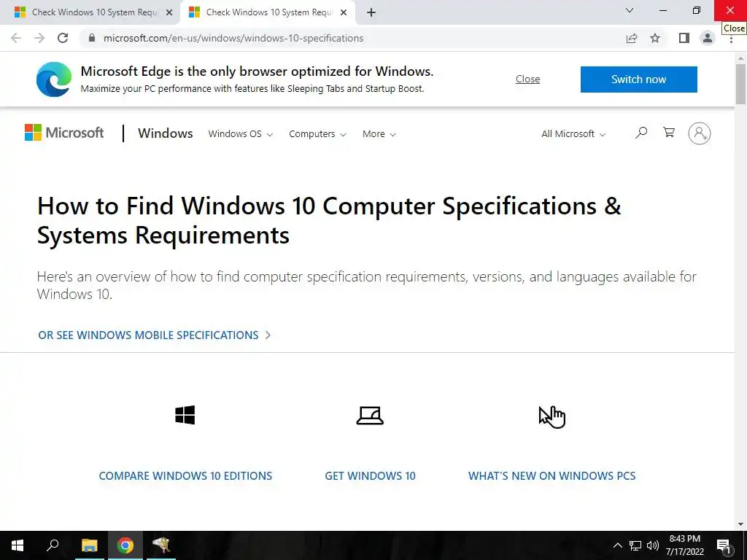Viewport: 747px width, 560px height.
Task: Open File Explorer from the taskbar
Action: (89, 545)
